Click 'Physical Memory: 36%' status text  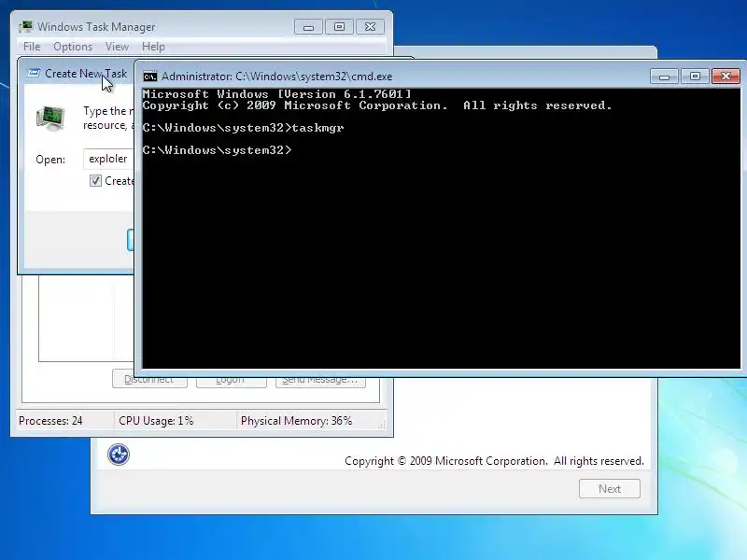(296, 421)
